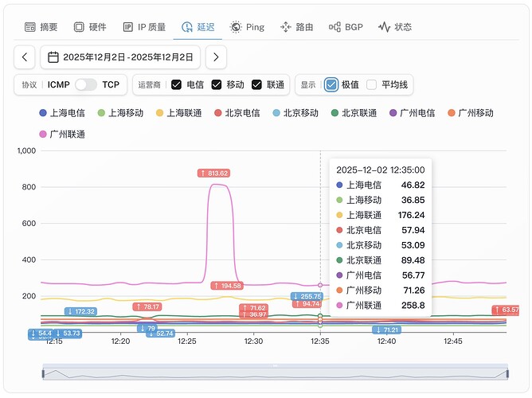This screenshot has height=398, width=532.
Task: Switch to the Ping tab
Action: pos(247,27)
